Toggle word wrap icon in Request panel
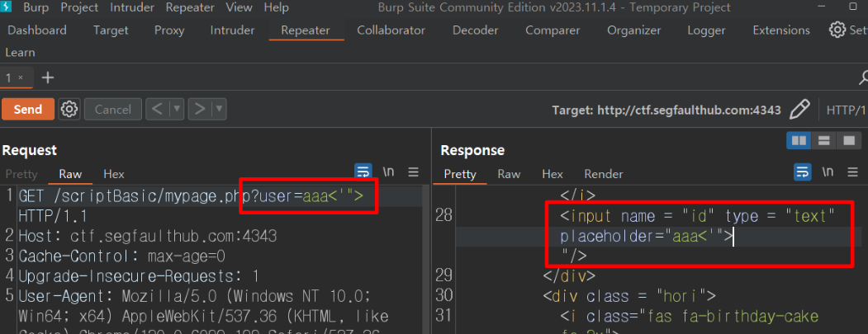 (x=363, y=172)
